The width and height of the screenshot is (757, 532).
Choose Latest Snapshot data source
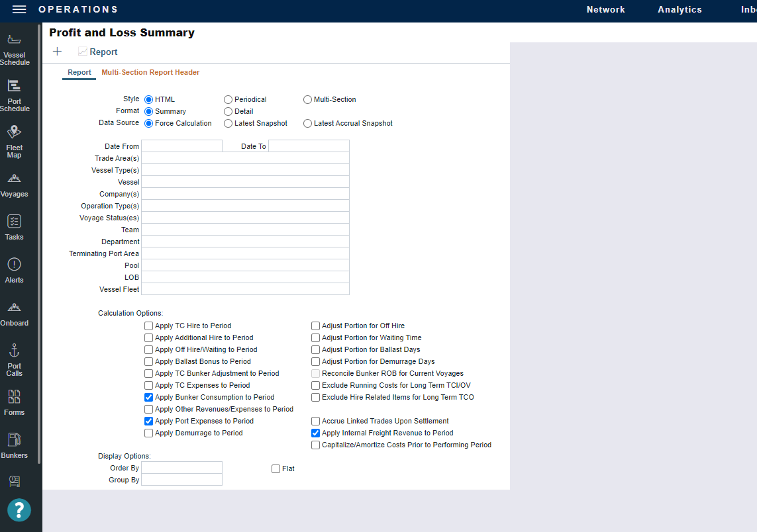tap(228, 124)
